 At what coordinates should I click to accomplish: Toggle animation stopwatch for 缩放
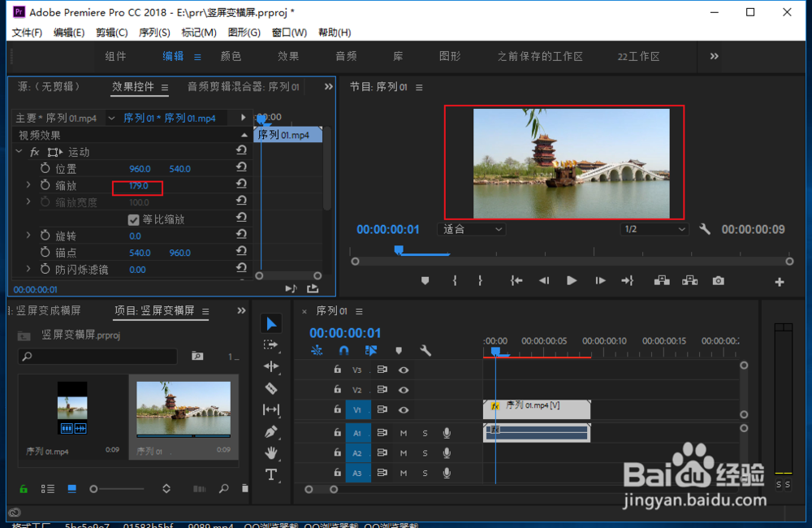[45, 185]
